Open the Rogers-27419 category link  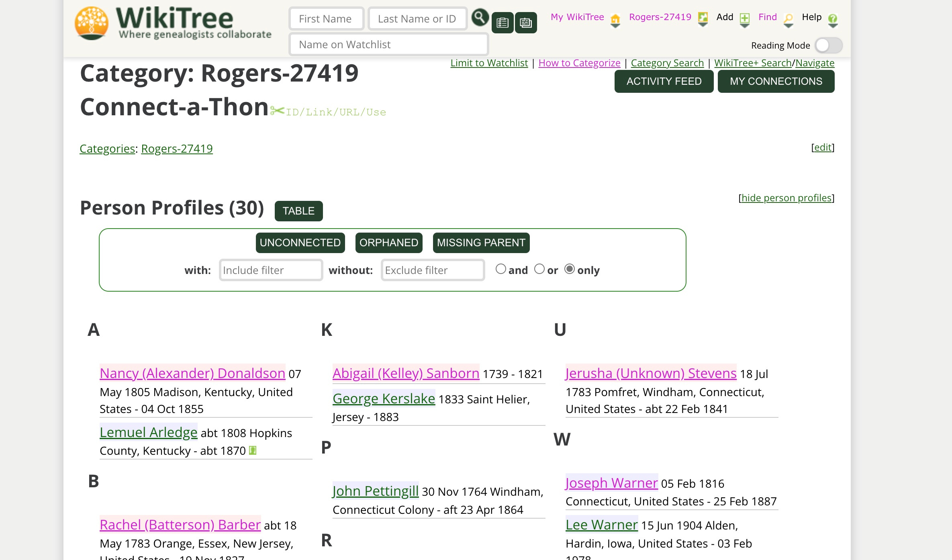177,149
